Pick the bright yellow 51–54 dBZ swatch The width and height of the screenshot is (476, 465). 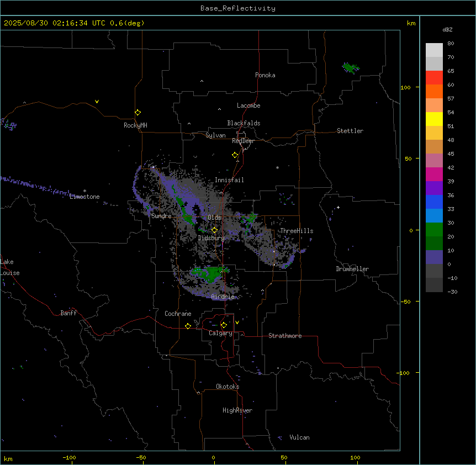434,119
